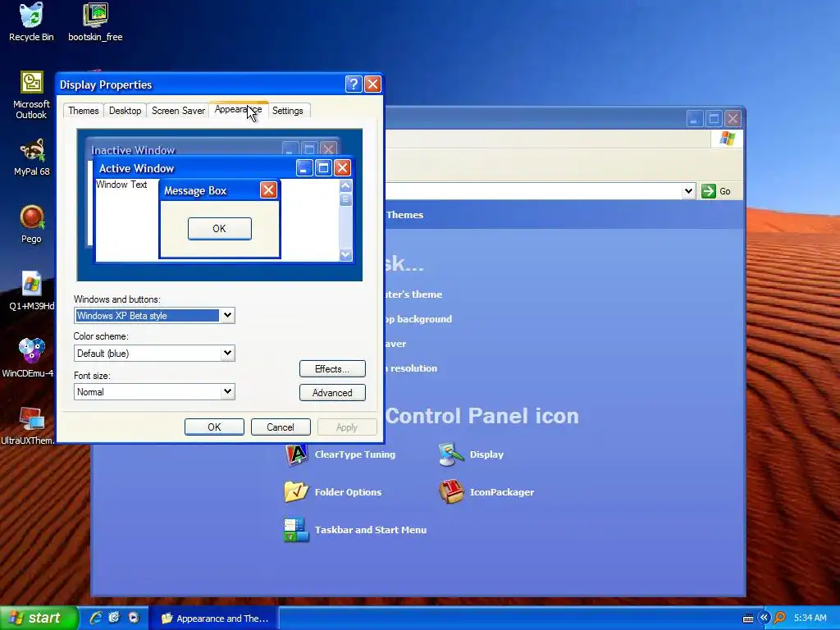This screenshot has width=840, height=630.
Task: Click the Folder Options link text
Action: coord(348,492)
